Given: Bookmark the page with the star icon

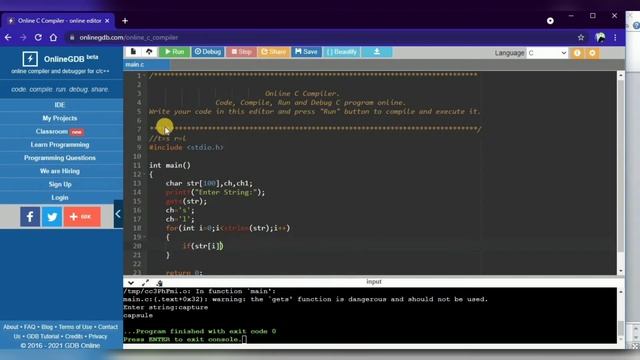Looking at the screenshot, I should pyautogui.click(x=581, y=38).
